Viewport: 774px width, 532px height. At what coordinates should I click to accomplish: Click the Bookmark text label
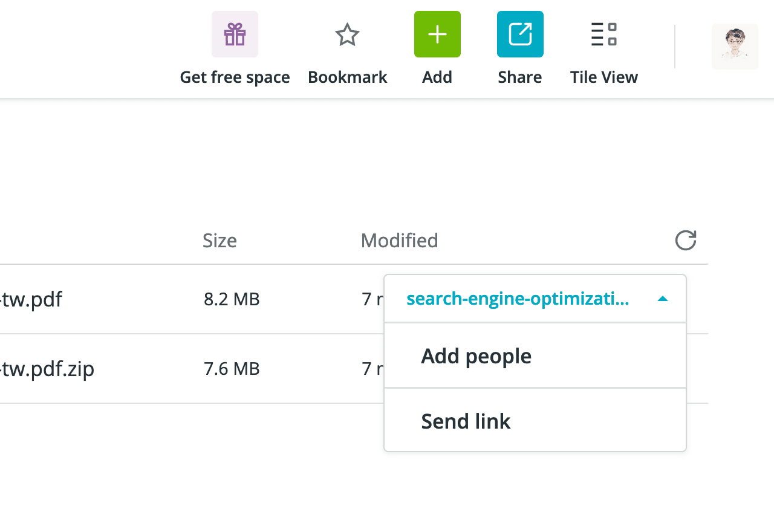point(347,77)
